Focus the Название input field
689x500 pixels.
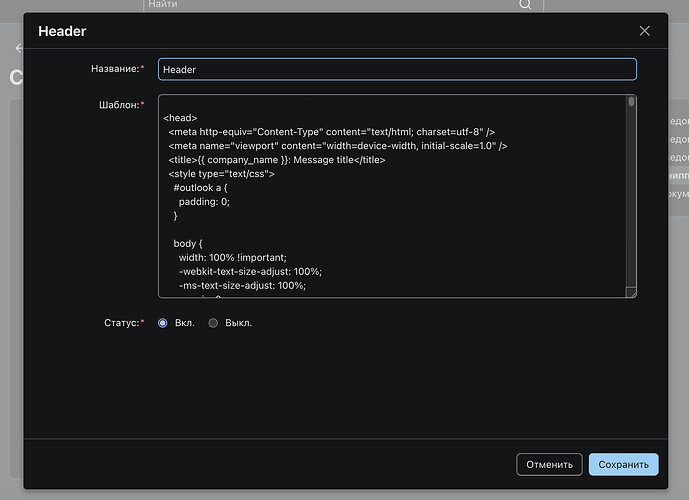coord(397,69)
